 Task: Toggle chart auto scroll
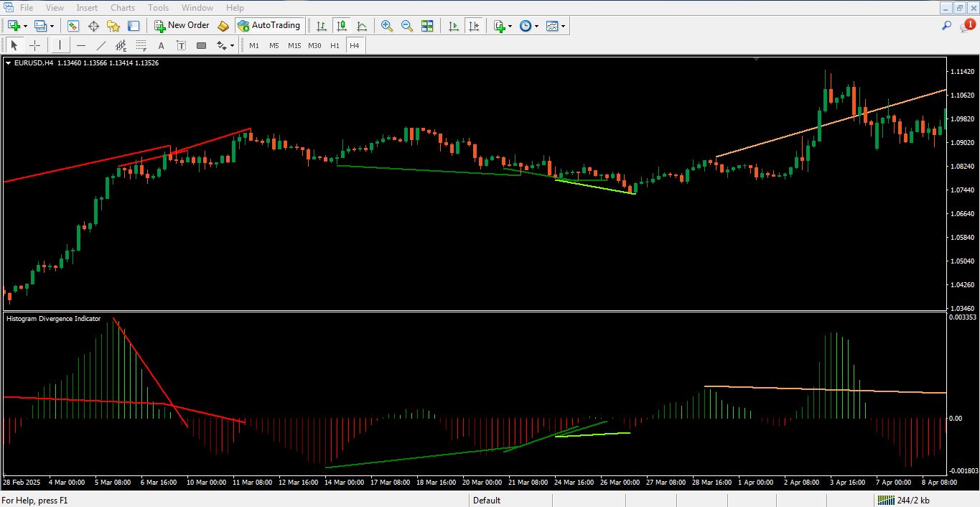click(x=454, y=26)
